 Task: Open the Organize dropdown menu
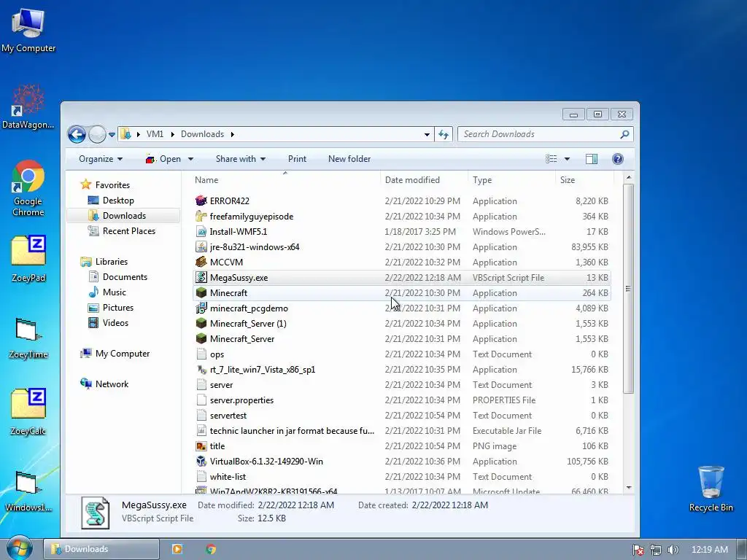pos(101,159)
